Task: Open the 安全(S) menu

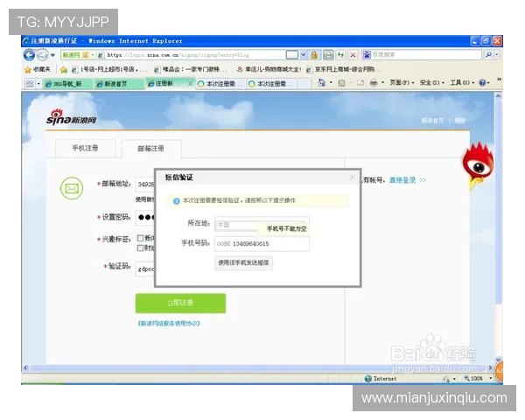Action: click(x=431, y=83)
